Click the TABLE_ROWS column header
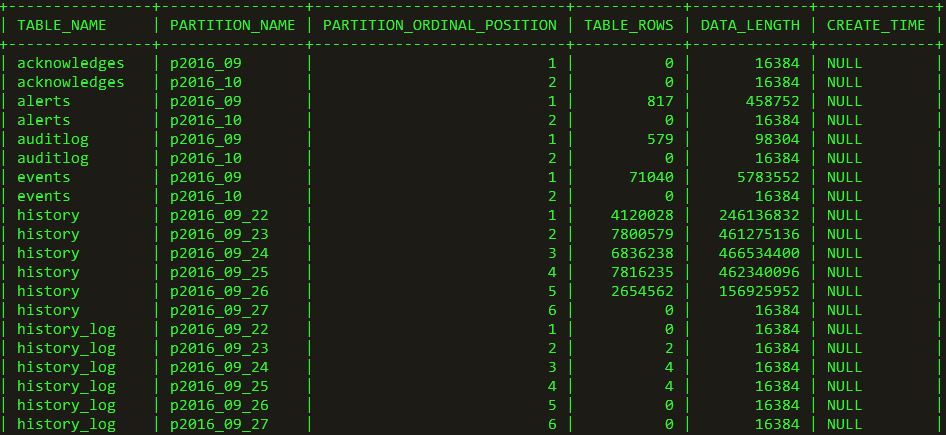This screenshot has height=435, width=946. (x=629, y=25)
